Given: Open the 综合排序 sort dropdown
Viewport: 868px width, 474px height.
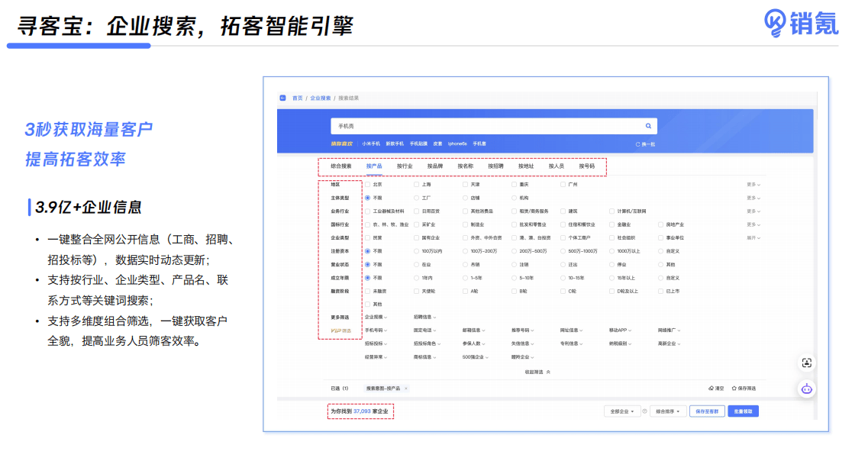Looking at the screenshot, I should (x=666, y=411).
